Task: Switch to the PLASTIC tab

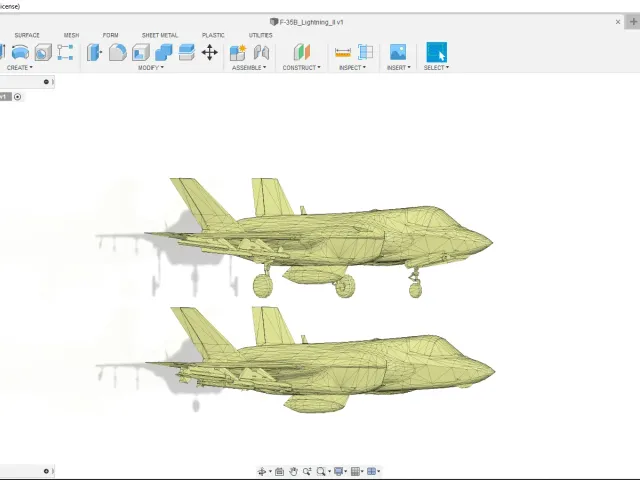Action: pos(213,36)
